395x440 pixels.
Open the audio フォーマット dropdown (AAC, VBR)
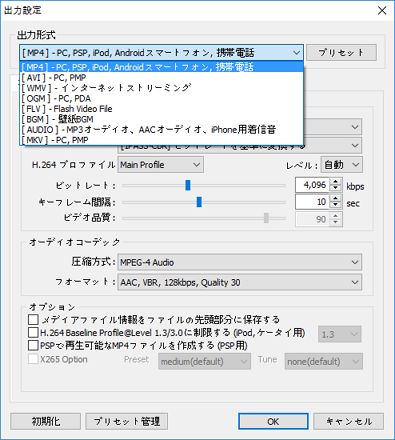coord(240,282)
